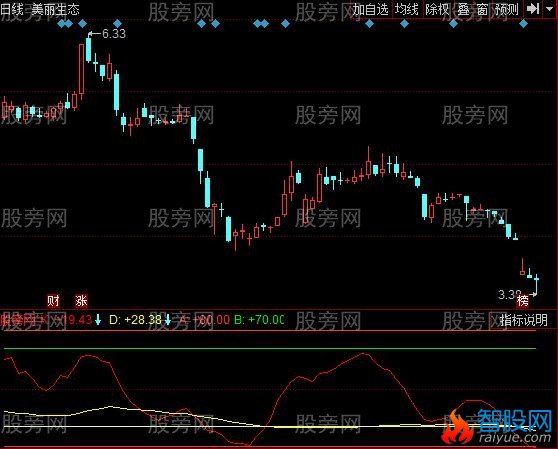This screenshot has height=449, width=558.
Task: Click the A: +80.00 indicator value
Action: (x=204, y=319)
